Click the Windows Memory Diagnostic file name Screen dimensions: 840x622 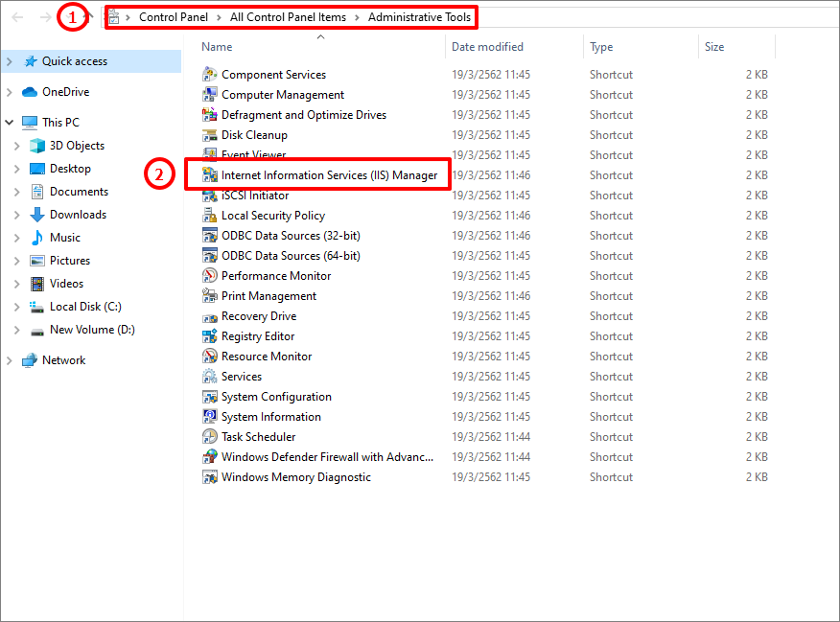(x=296, y=477)
